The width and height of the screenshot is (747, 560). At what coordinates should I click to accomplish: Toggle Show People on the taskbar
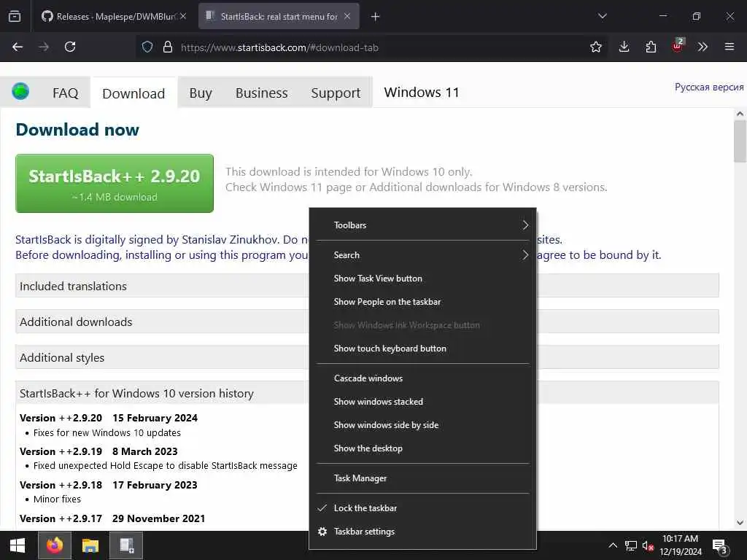422,301
